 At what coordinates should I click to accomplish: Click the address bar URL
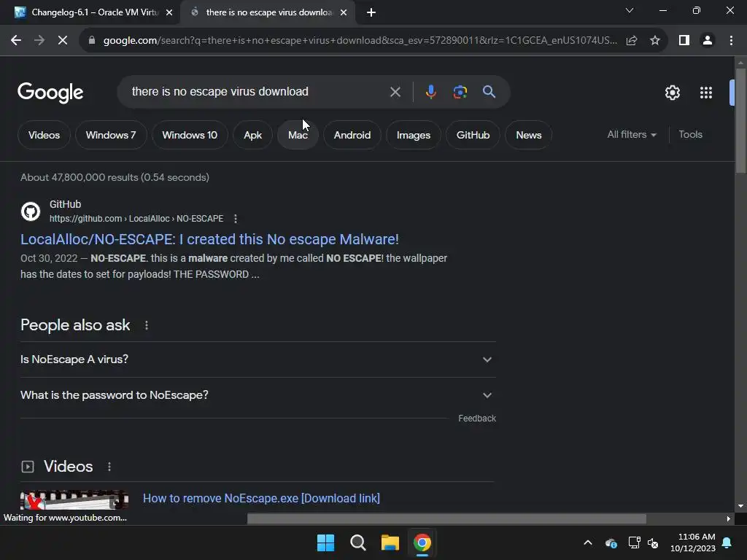360,41
